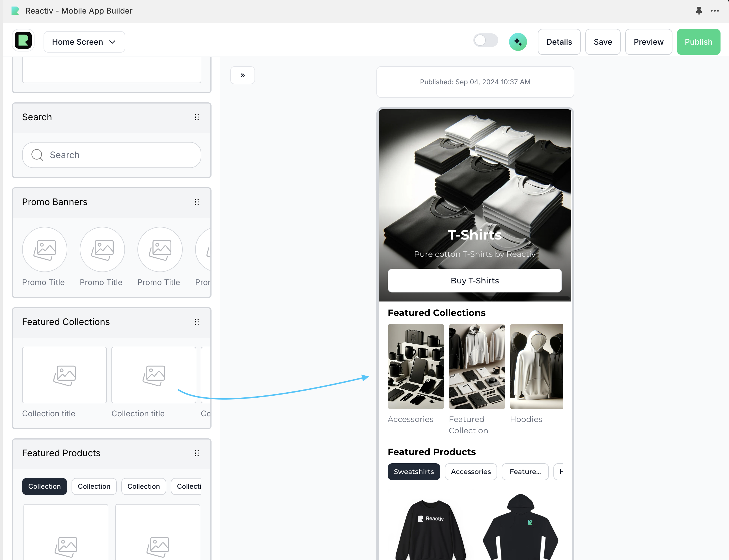Click the pin icon in title bar

coord(699,11)
